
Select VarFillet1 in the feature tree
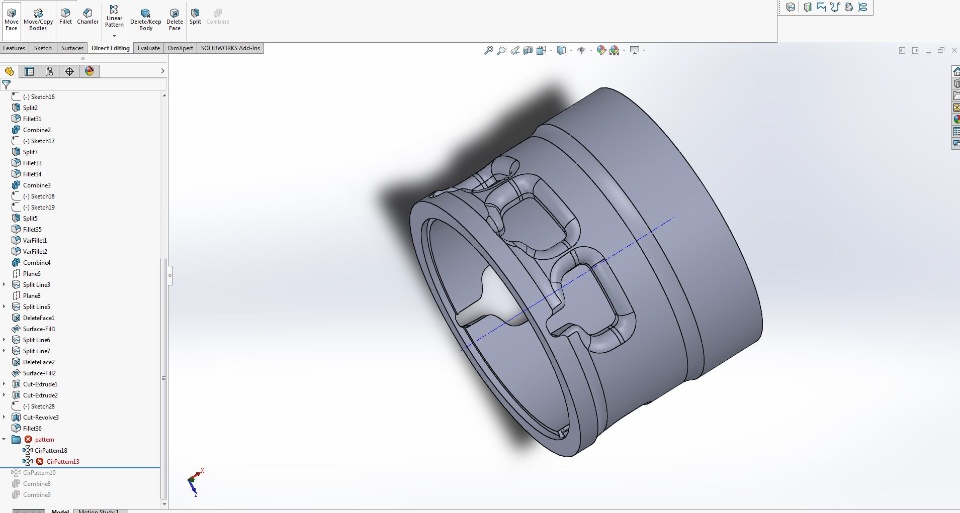click(x=35, y=241)
